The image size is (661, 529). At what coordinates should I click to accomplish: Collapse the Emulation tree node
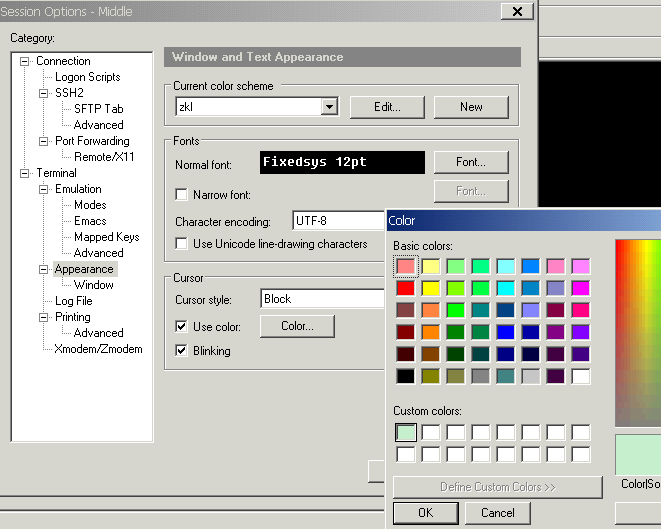point(43,189)
